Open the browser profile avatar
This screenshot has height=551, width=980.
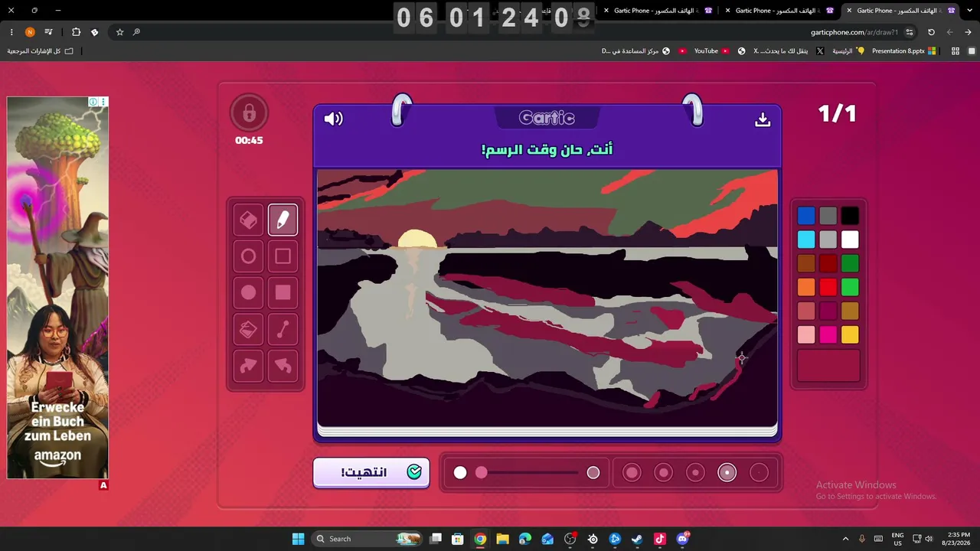(x=30, y=32)
